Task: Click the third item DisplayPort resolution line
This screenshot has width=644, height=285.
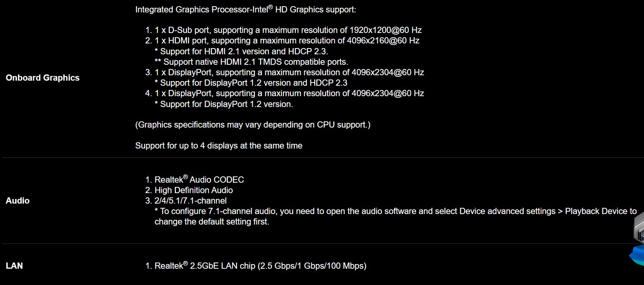Action: pyautogui.click(x=289, y=72)
